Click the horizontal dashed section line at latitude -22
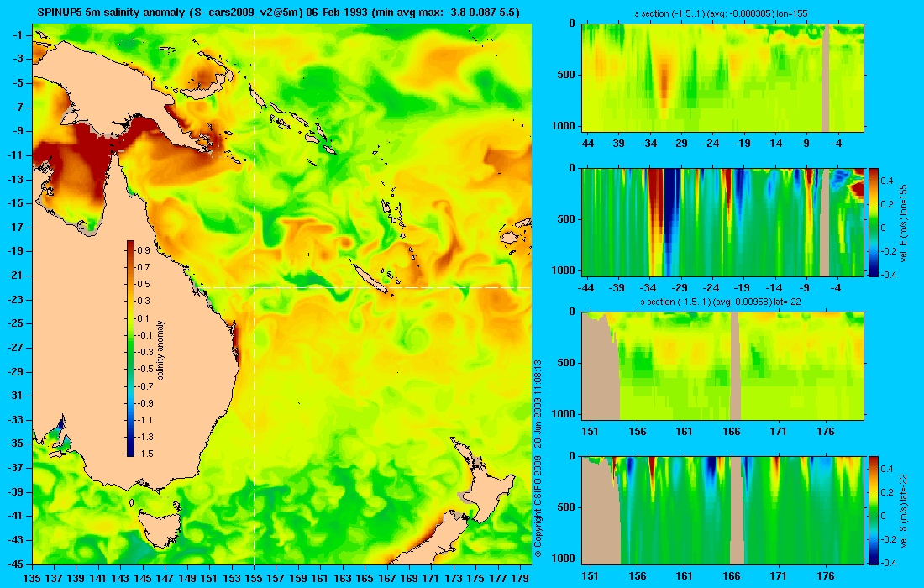The image size is (924, 588). point(363,287)
